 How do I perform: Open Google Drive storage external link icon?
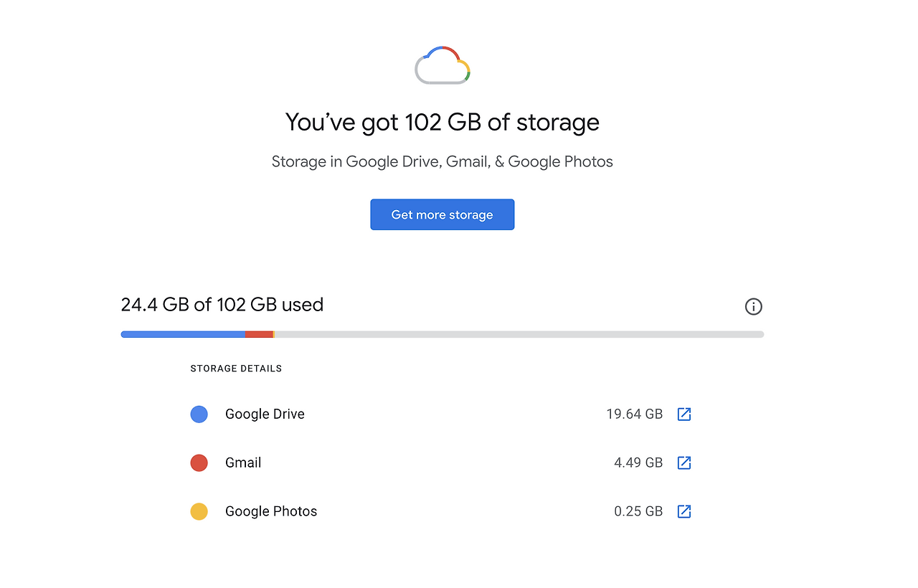click(684, 414)
